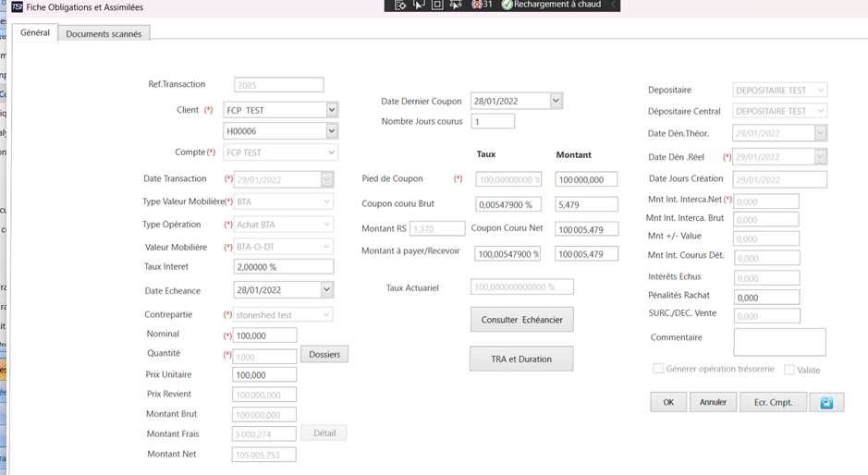
Task: Tick the Valide checkbox
Action: (789, 370)
